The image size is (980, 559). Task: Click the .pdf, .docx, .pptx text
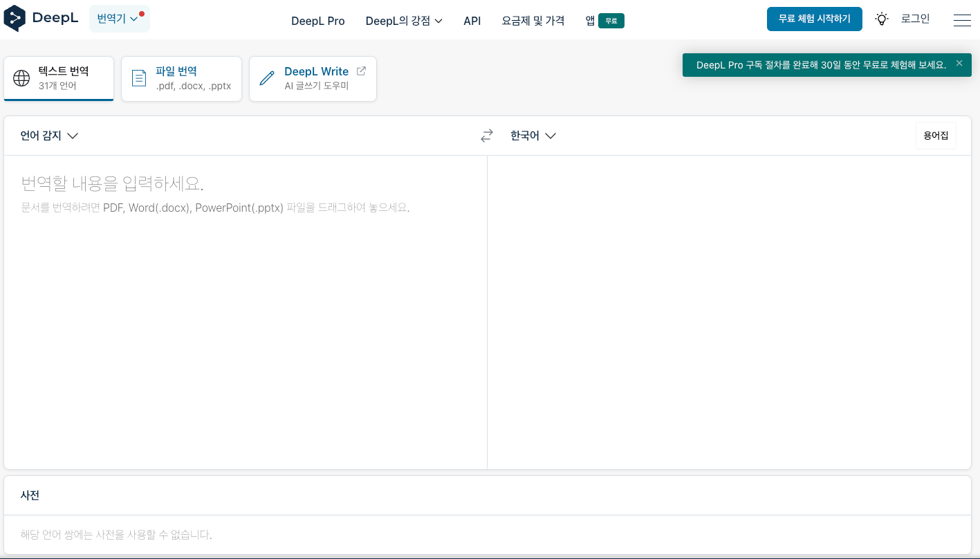tap(194, 86)
